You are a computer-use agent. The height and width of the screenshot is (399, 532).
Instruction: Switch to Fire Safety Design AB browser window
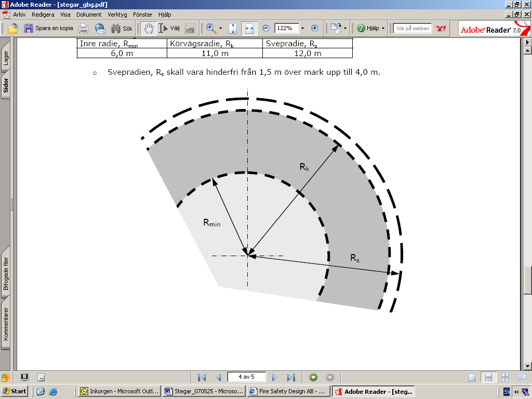click(x=289, y=391)
